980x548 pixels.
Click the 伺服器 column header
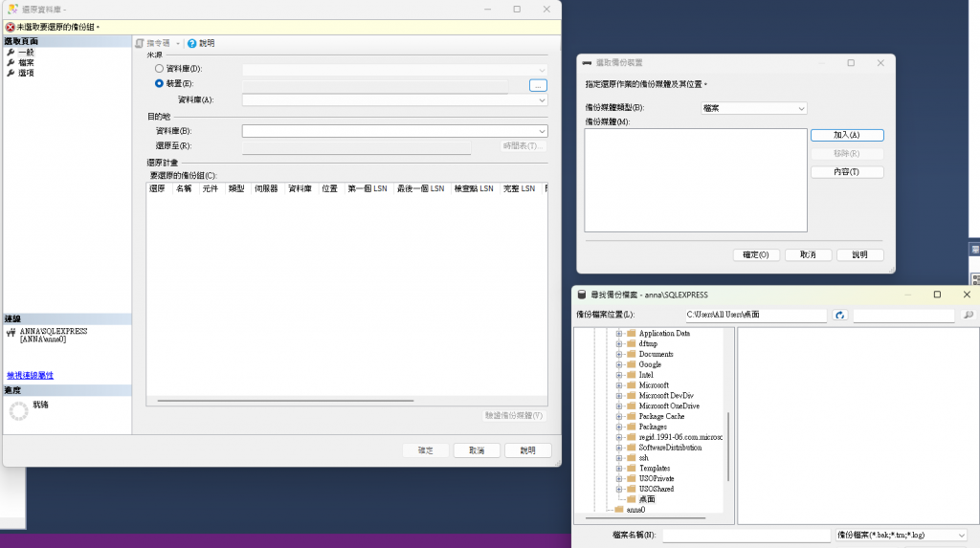pos(266,188)
